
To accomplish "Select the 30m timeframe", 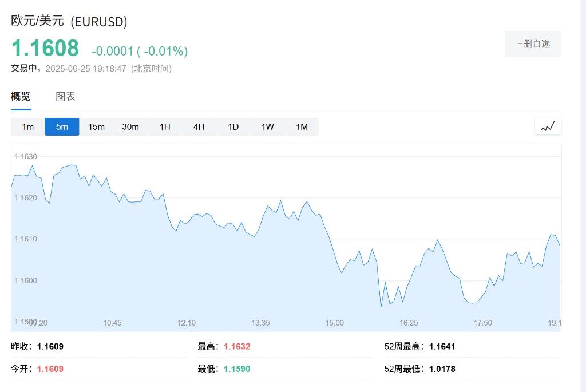I will pos(130,126).
